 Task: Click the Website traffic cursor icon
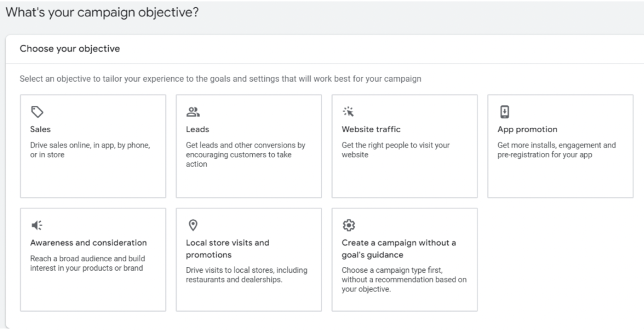click(348, 112)
